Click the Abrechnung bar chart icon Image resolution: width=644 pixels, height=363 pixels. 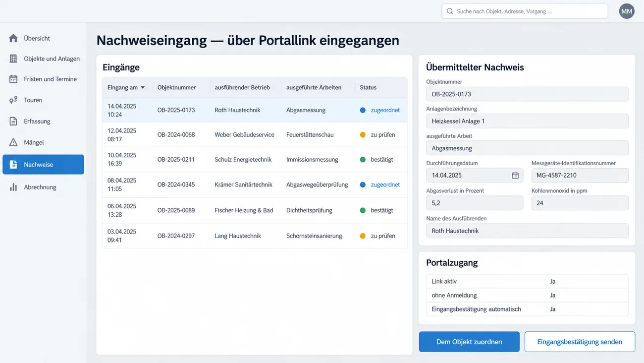13,187
